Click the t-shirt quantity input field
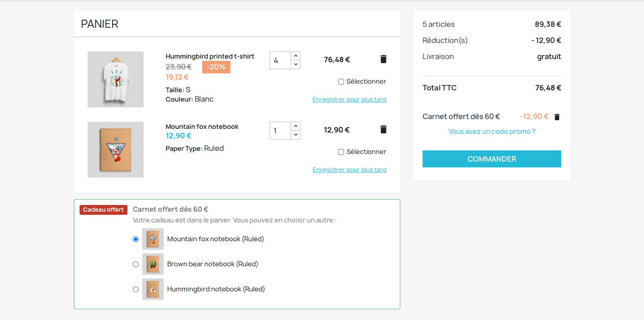The width and height of the screenshot is (644, 320). click(x=280, y=61)
